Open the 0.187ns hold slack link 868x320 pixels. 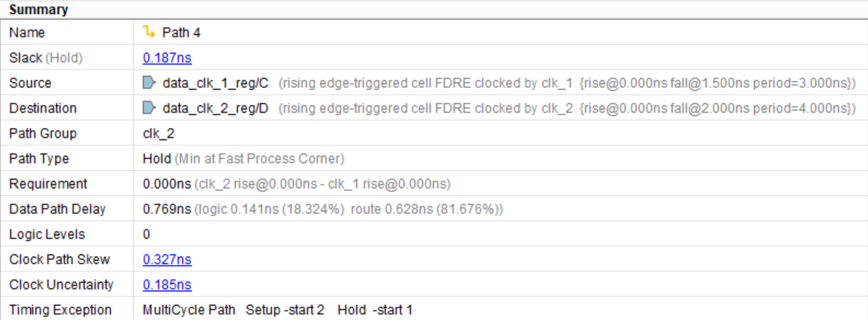point(167,58)
